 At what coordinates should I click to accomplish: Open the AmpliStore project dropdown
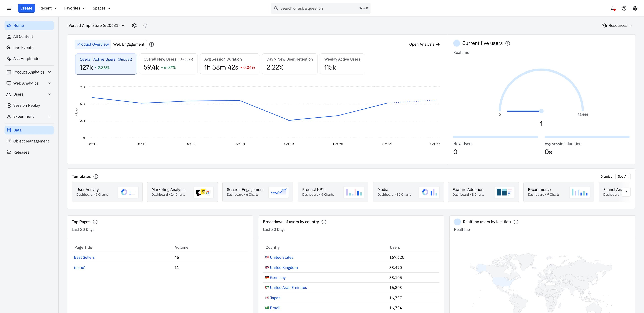pyautogui.click(x=96, y=26)
